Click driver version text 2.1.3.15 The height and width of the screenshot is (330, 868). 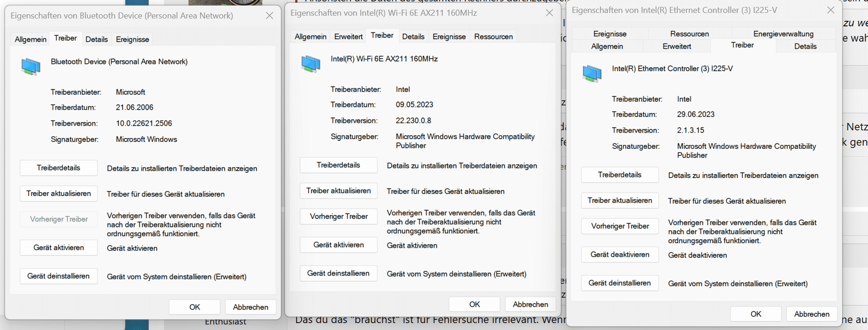(x=691, y=130)
